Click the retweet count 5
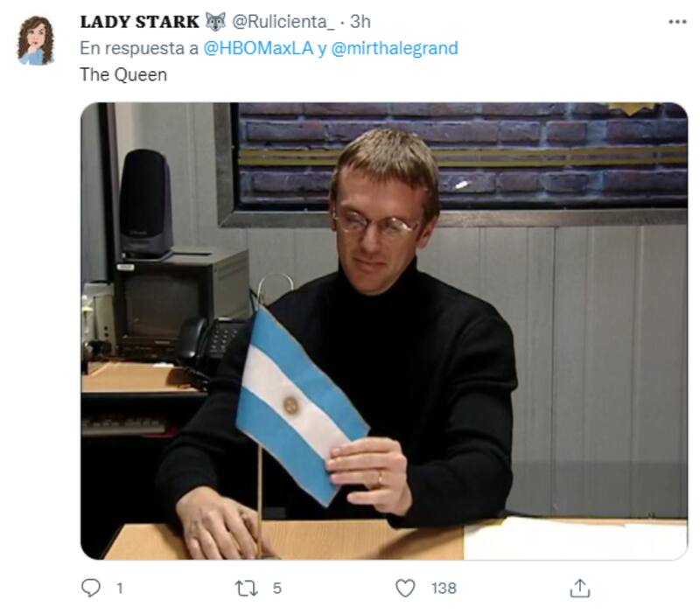 pyautogui.click(x=276, y=588)
